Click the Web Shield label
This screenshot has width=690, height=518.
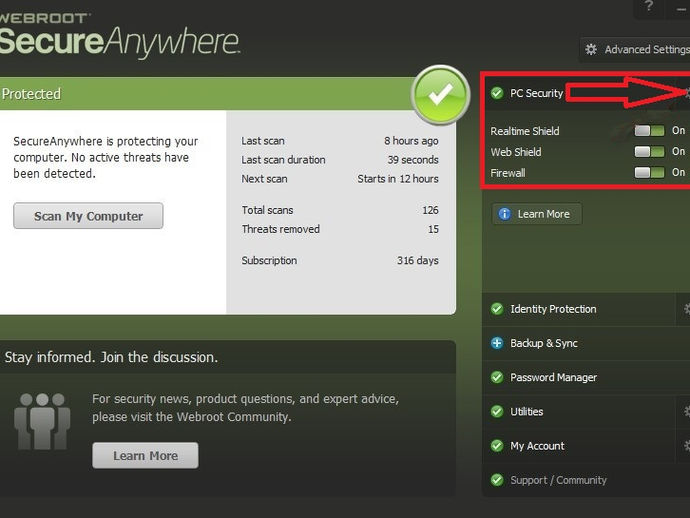(x=516, y=152)
